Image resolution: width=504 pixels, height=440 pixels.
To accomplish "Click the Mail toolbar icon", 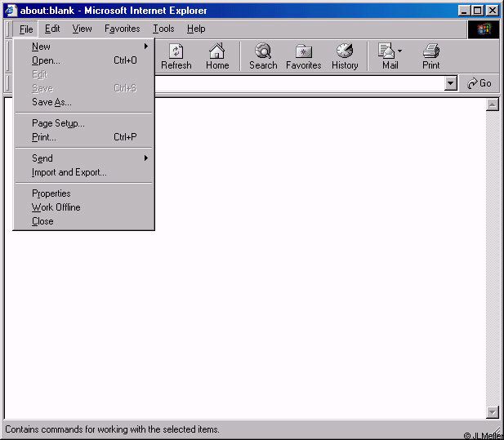I will click(x=387, y=51).
